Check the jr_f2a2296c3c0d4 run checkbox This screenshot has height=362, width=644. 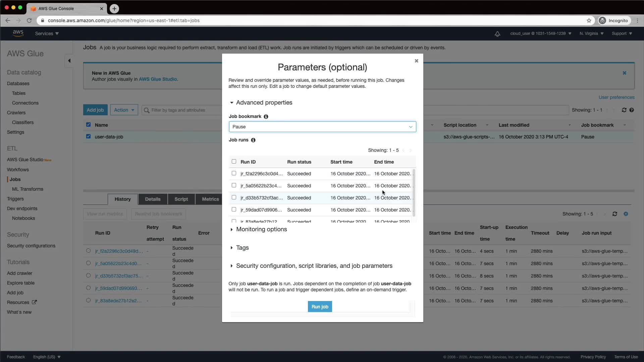click(234, 173)
